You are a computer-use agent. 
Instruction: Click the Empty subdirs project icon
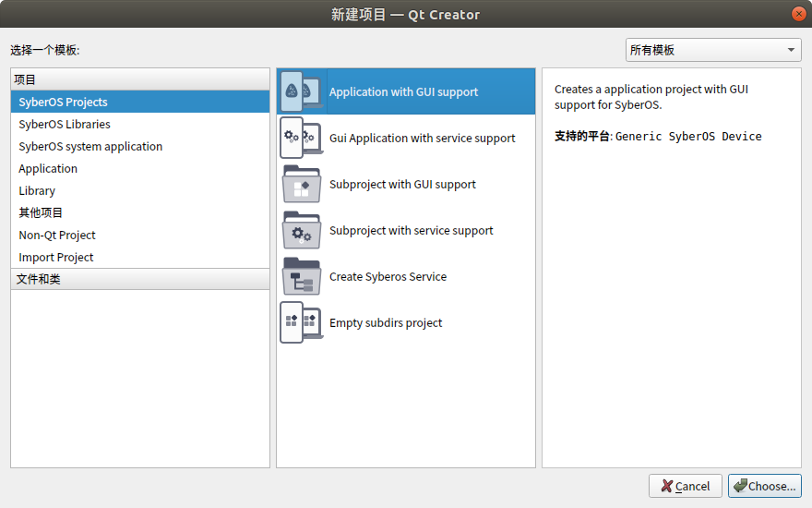(x=302, y=322)
